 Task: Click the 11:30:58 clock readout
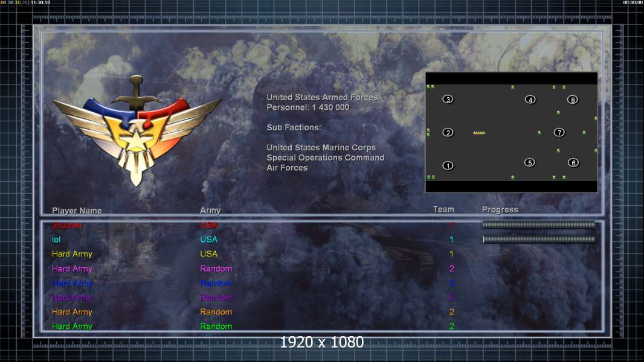pyautogui.click(x=40, y=2)
